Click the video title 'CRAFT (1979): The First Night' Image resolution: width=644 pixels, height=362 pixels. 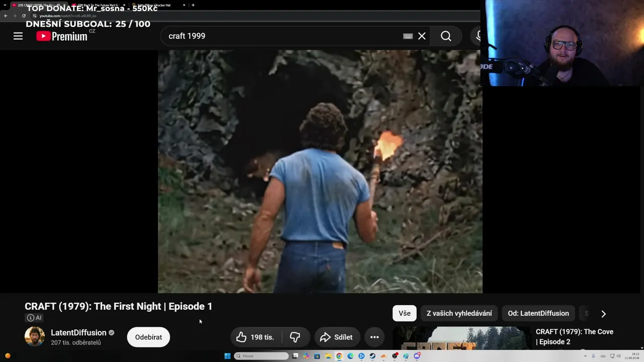coord(118,306)
